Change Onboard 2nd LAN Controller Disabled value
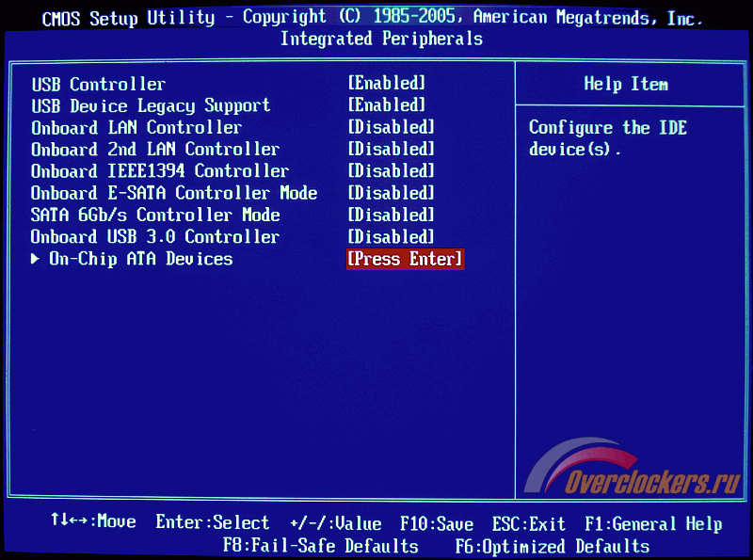The height and width of the screenshot is (560, 753). (x=391, y=149)
